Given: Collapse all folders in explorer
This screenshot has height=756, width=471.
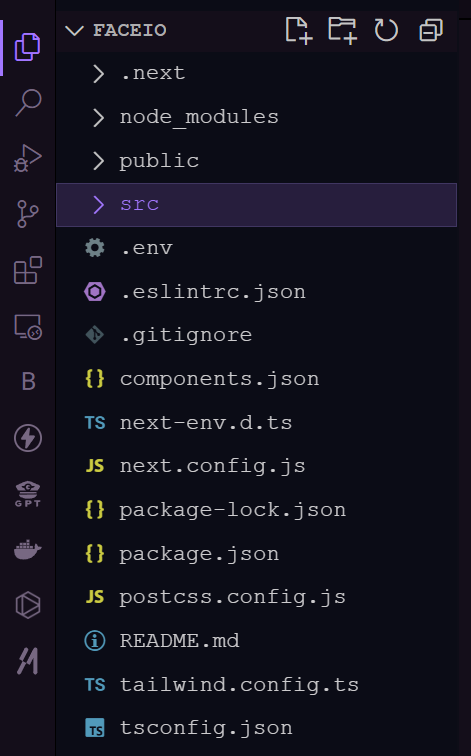Looking at the screenshot, I should (431, 30).
